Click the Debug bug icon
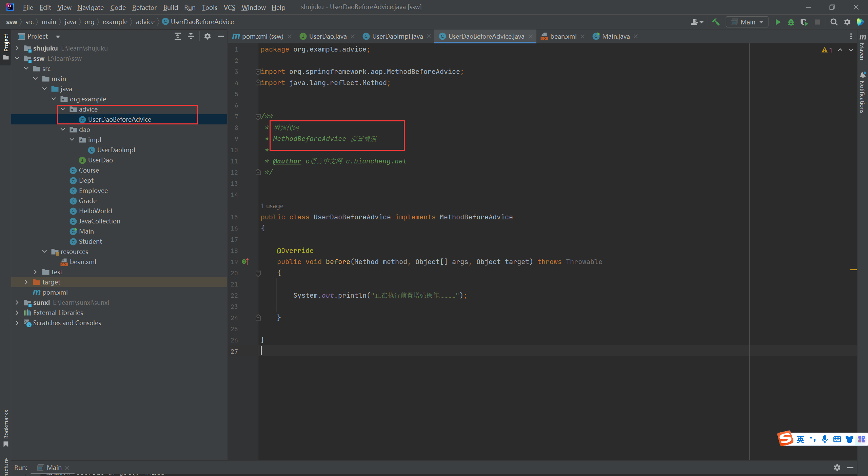Viewport: 868px width, 476px height. coord(791,22)
